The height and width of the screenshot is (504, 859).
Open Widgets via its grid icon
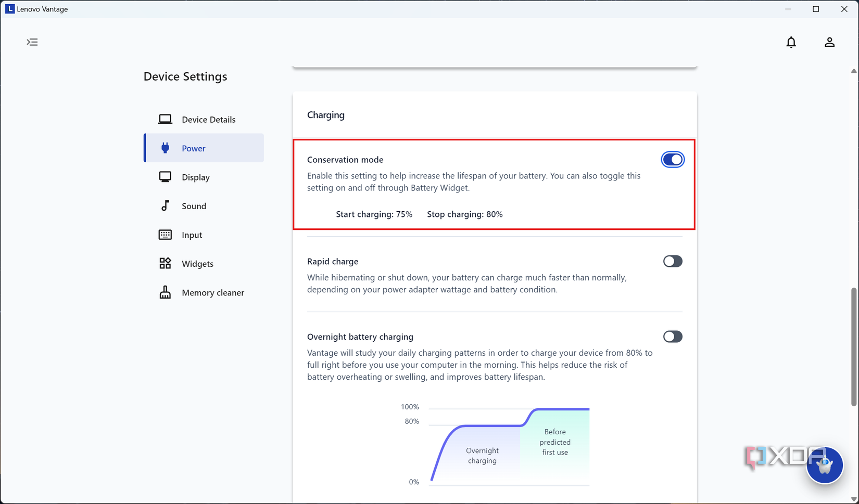click(165, 263)
